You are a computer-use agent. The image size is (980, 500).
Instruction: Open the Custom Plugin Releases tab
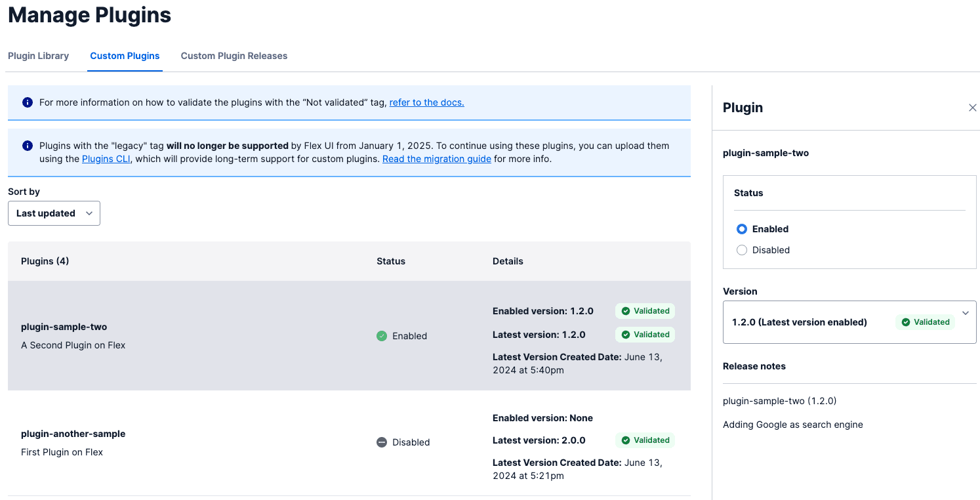click(234, 56)
